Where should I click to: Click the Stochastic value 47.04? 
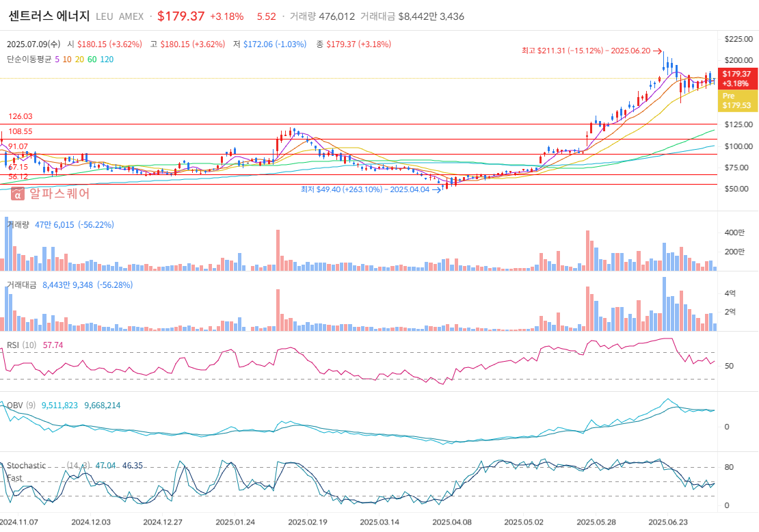(105, 466)
